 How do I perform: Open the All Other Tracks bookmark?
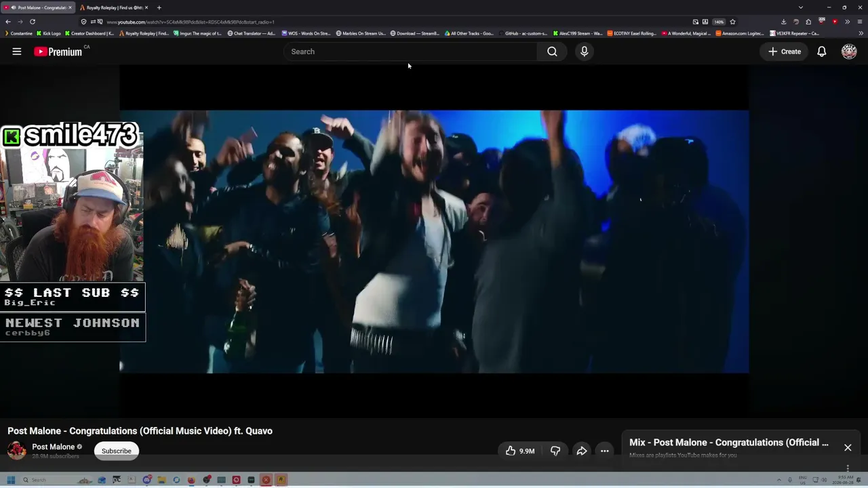(469, 33)
